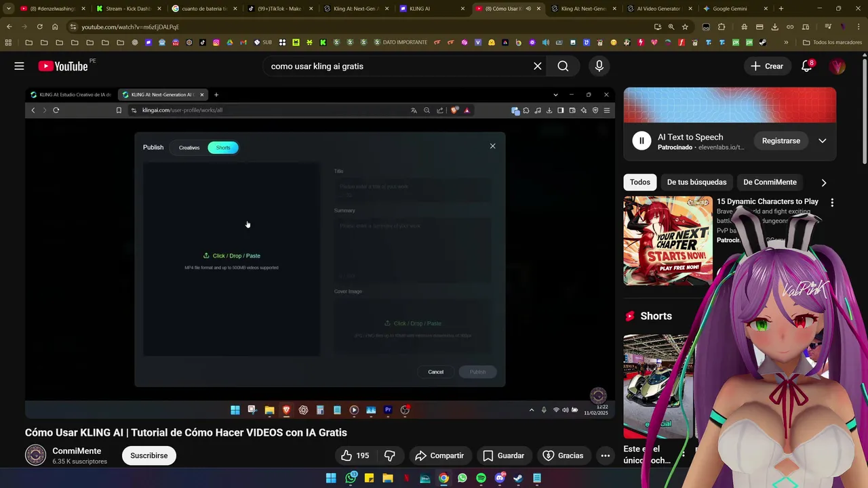Open the Chrome apps grid in bookmarks bar
The width and height of the screenshot is (868, 488).
click(8, 42)
